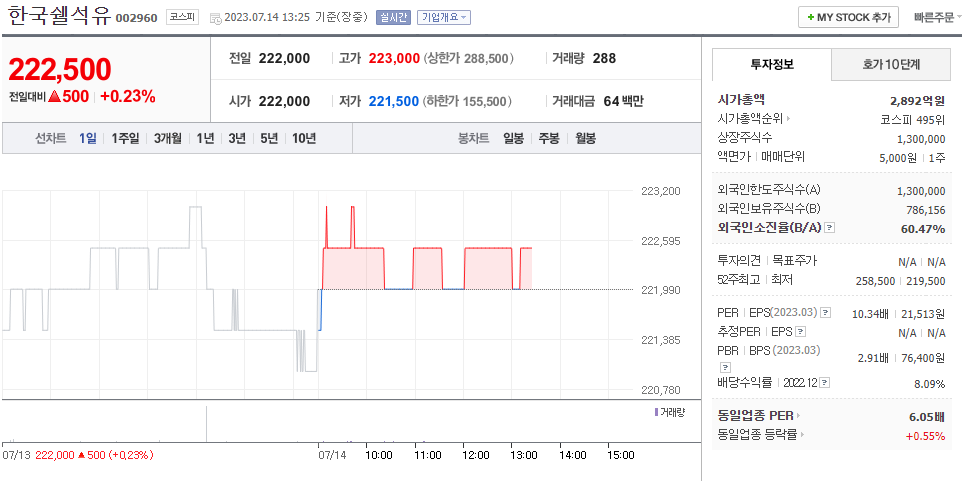Select the 3년 line chart period
972x481 pixels.
point(237,138)
